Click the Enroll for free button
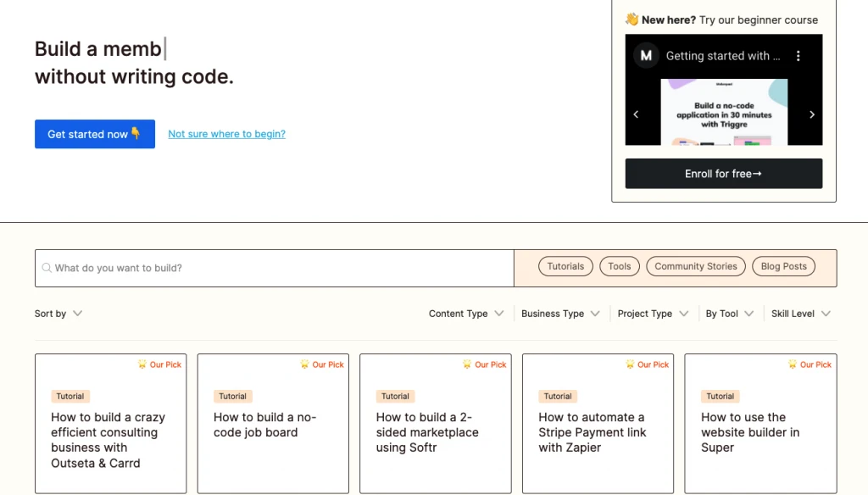This screenshot has height=495, width=868. (x=724, y=174)
